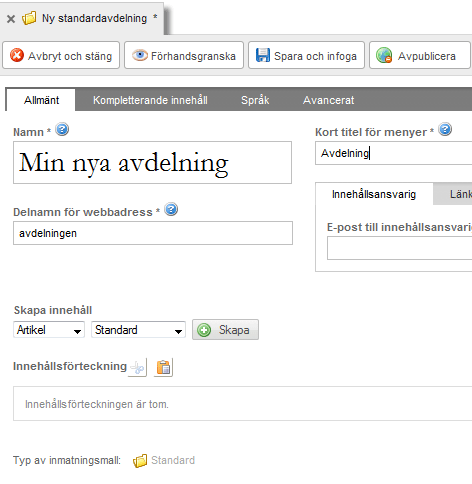Click the Namn field with Min nya avdelning
Viewport: 472px width, 484px height.
point(152,162)
